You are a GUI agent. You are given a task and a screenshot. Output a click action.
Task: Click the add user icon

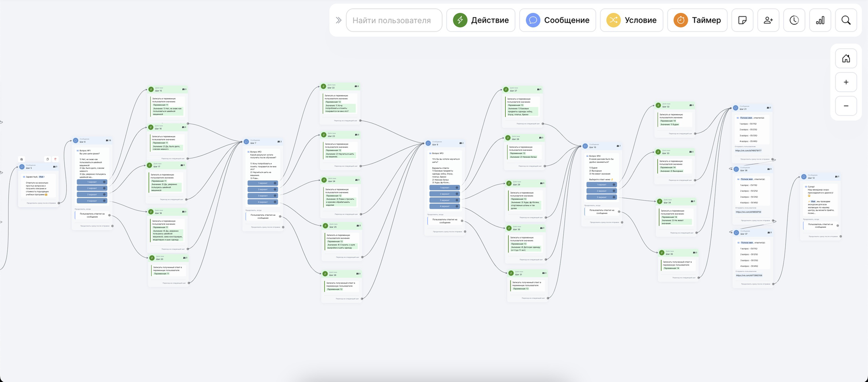click(x=768, y=20)
